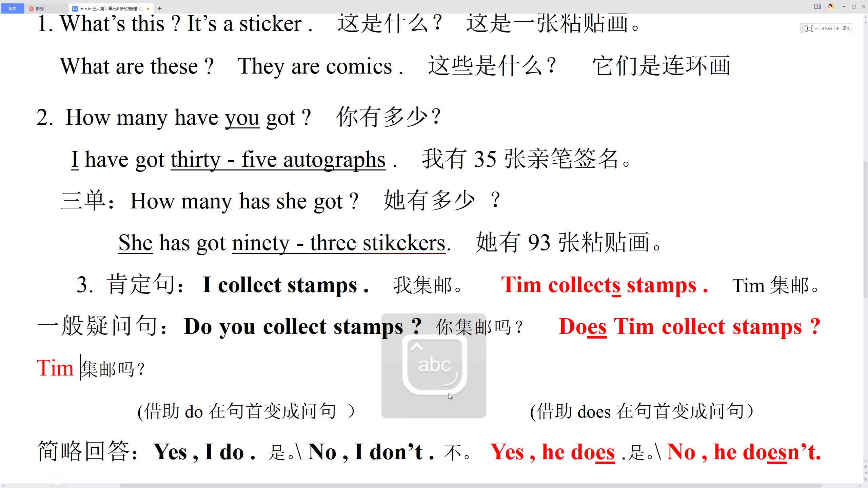Select the 稿壳 tab
868x488 pixels.
point(39,8)
